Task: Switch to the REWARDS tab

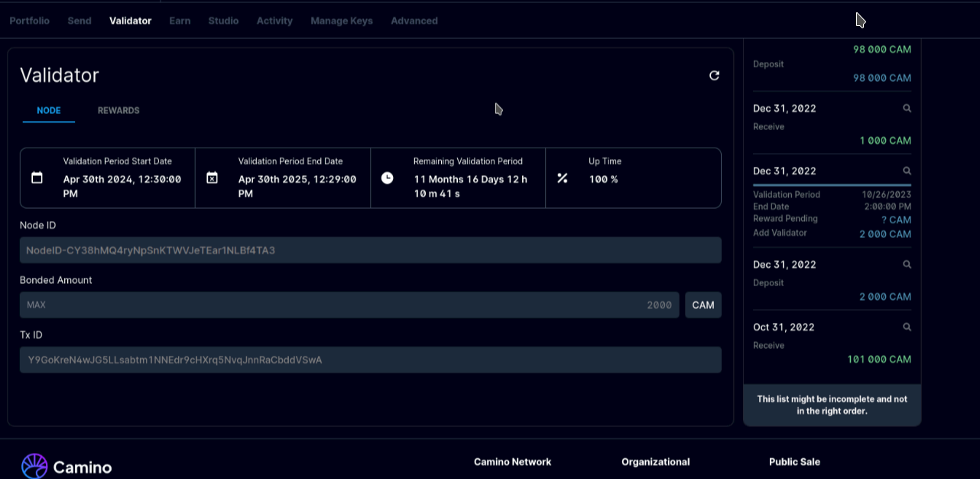Action: (118, 111)
